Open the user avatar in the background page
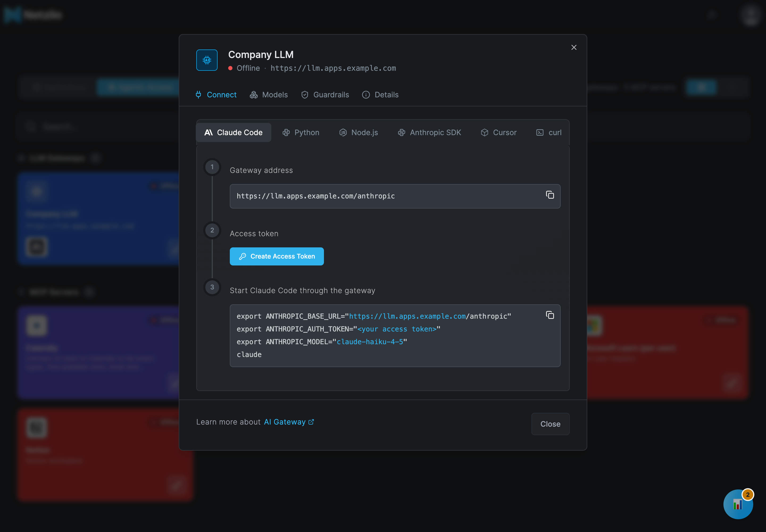The width and height of the screenshot is (766, 532). (x=751, y=15)
